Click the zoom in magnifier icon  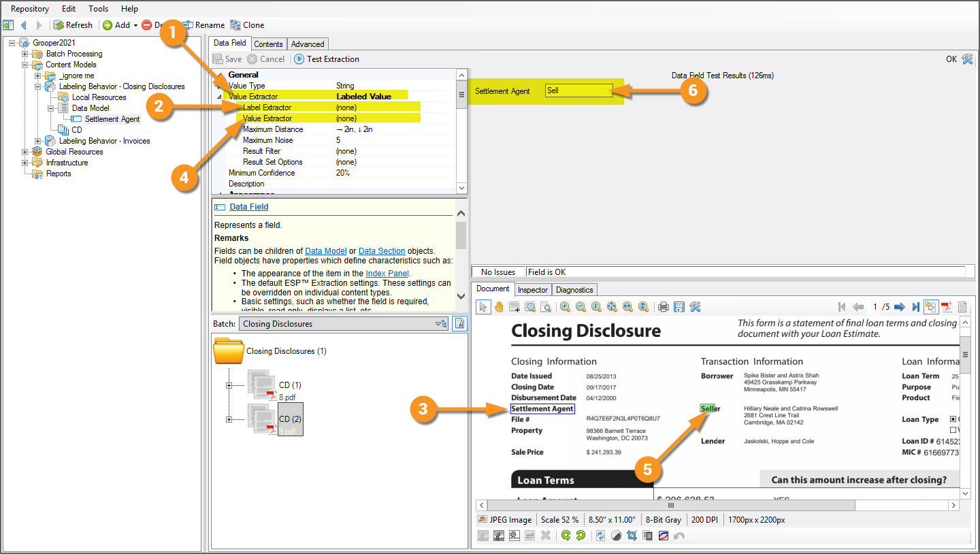pyautogui.click(x=565, y=307)
